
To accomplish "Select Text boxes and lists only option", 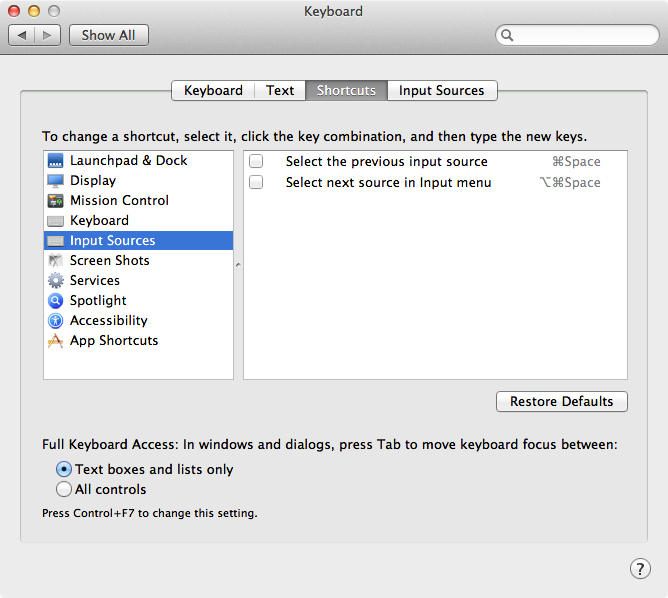I will tap(64, 469).
